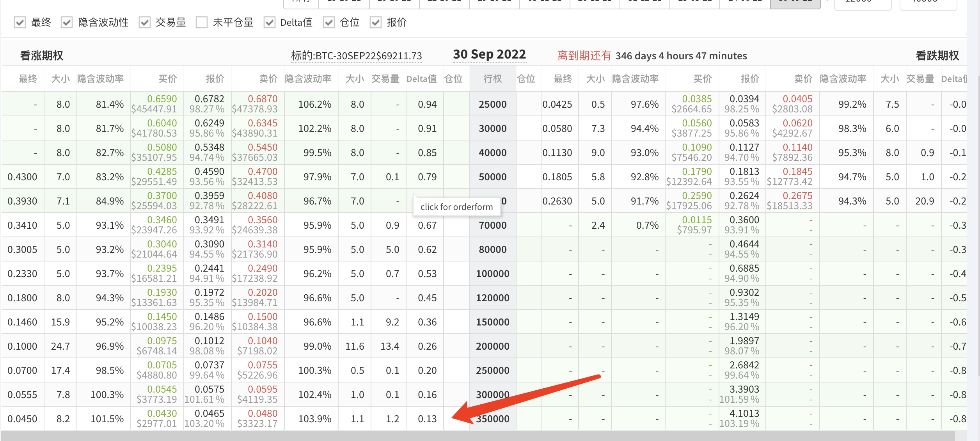Uncheck the 交易量 checkbox
This screenshot has height=441, width=980.
[145, 23]
